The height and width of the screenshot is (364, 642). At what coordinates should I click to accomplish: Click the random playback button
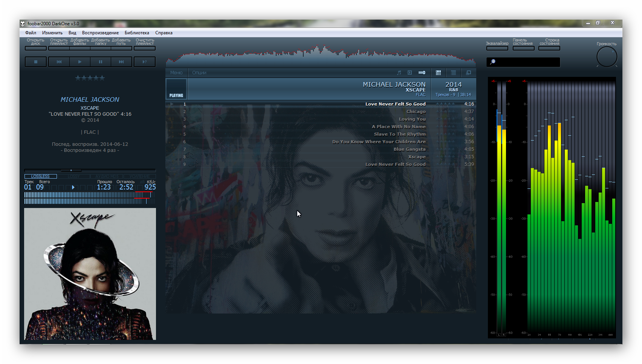coord(145,62)
